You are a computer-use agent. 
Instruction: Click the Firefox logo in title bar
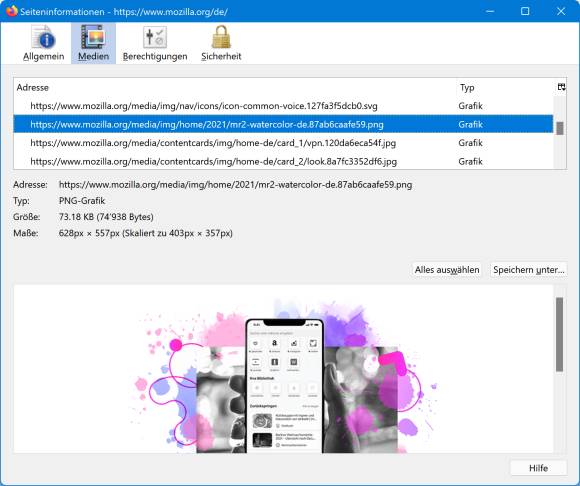(11, 11)
